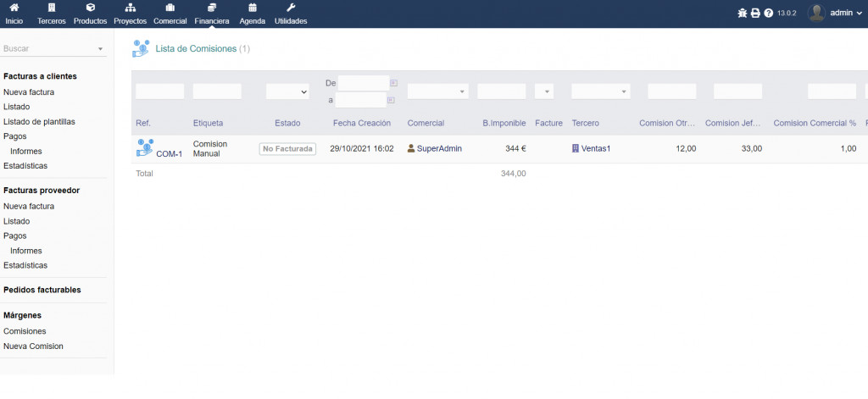
Task: Open the Facturas a clientes section
Action: tap(40, 76)
